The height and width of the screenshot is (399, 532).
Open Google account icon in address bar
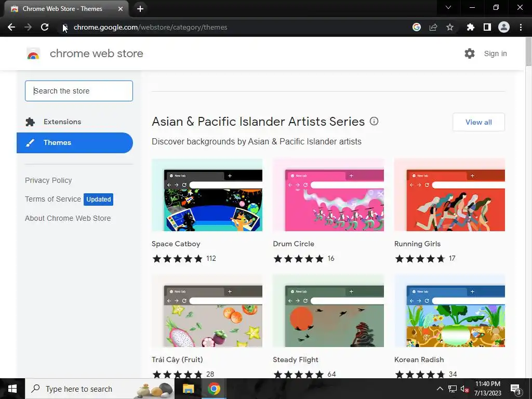(417, 27)
